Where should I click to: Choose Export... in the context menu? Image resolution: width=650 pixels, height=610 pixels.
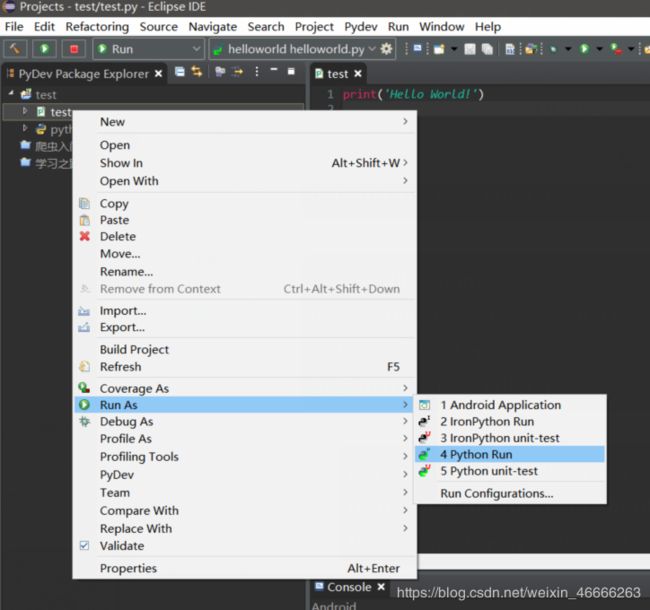pyautogui.click(x=245, y=327)
